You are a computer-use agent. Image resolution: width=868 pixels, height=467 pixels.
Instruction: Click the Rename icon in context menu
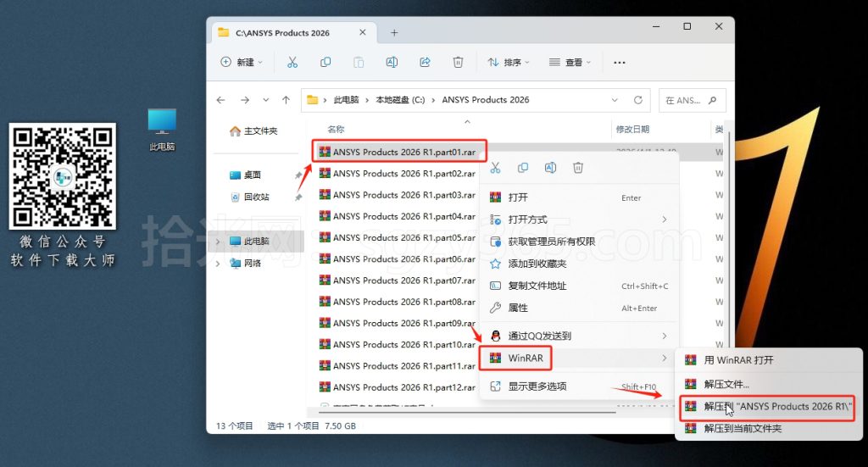(550, 168)
